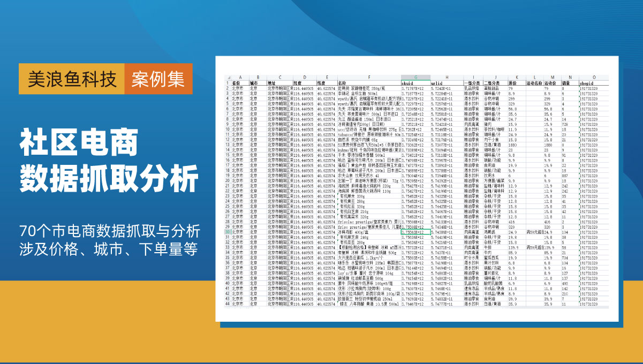Select row 44 header number
Screen dimensions: 643x364
click(x=227, y=304)
